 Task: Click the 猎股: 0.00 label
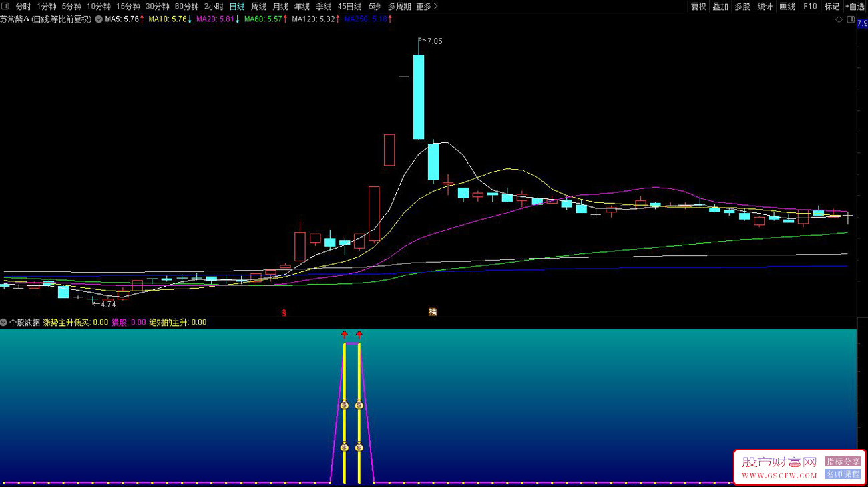(128, 322)
